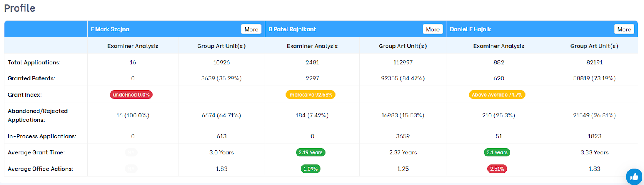Click the Total Applications row label
The height and width of the screenshot is (185, 644).
coord(34,62)
